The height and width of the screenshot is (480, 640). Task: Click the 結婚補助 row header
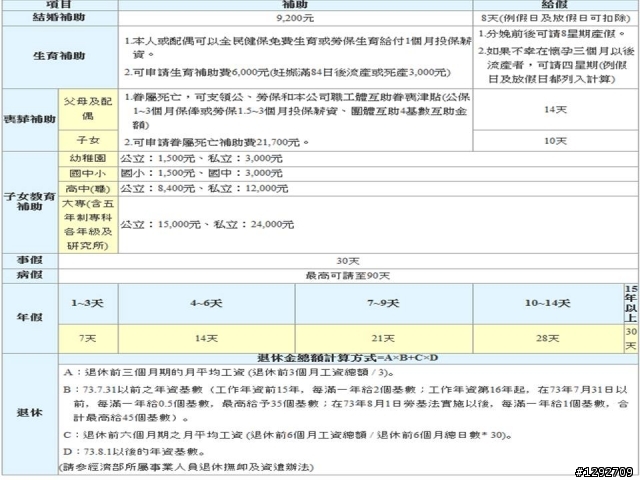coord(60,18)
